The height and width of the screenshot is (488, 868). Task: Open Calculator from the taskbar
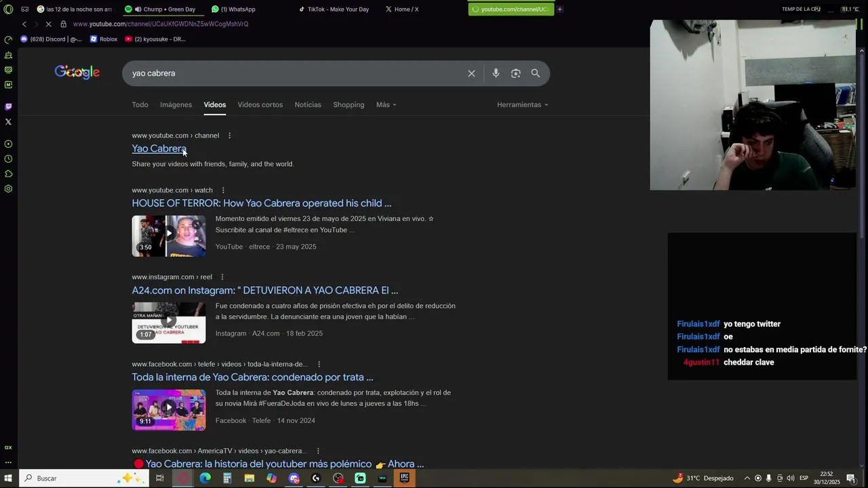click(x=227, y=479)
